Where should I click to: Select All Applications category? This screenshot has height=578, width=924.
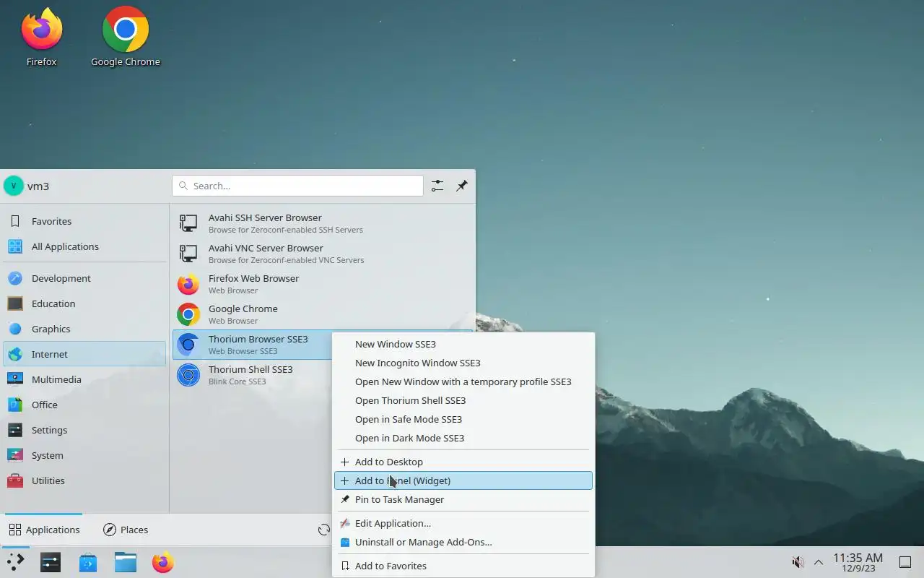[84, 246]
